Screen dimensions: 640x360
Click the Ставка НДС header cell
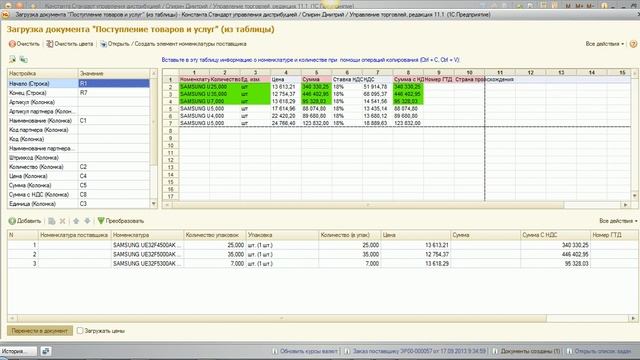[347, 79]
